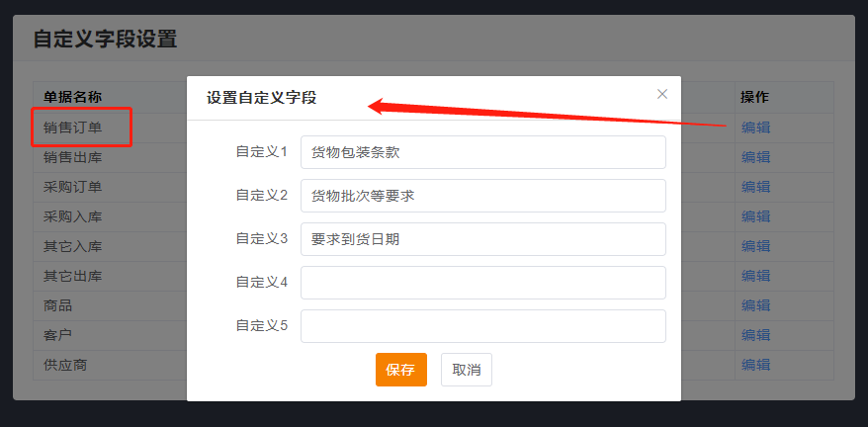The width and height of the screenshot is (868, 427).
Task: Select the 销售订单 table cell
Action: 73,128
